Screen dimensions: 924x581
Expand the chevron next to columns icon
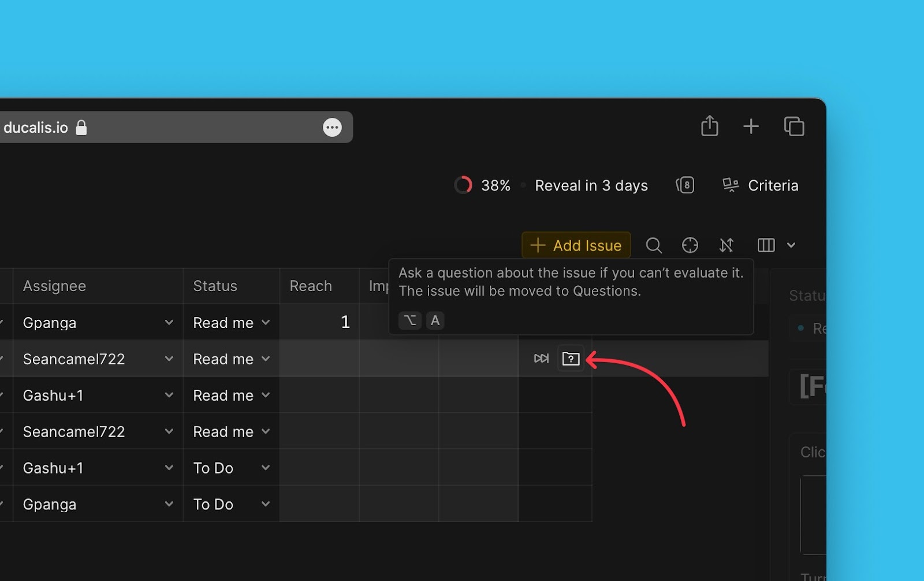click(x=791, y=245)
